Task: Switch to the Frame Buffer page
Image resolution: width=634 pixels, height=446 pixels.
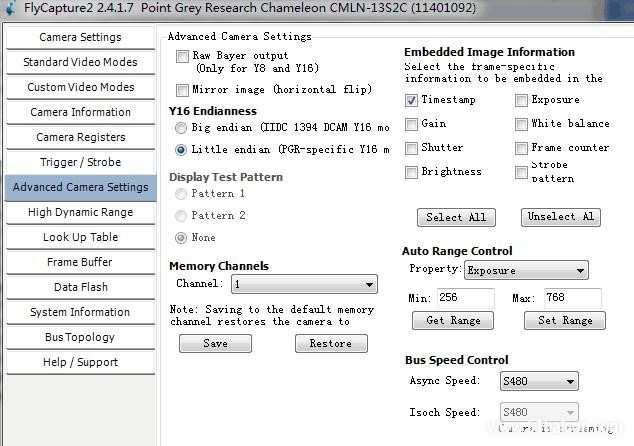Action: coord(80,262)
